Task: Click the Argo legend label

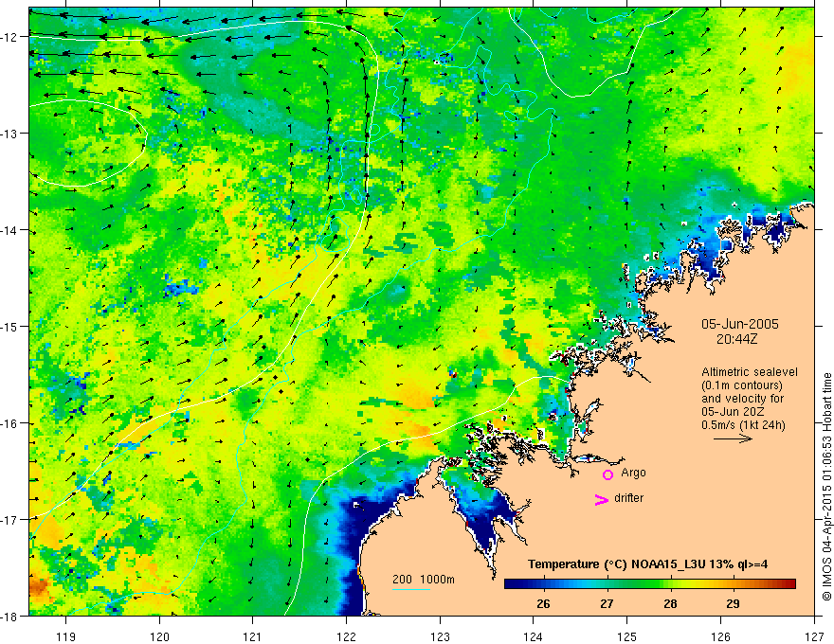Action: tap(633, 473)
